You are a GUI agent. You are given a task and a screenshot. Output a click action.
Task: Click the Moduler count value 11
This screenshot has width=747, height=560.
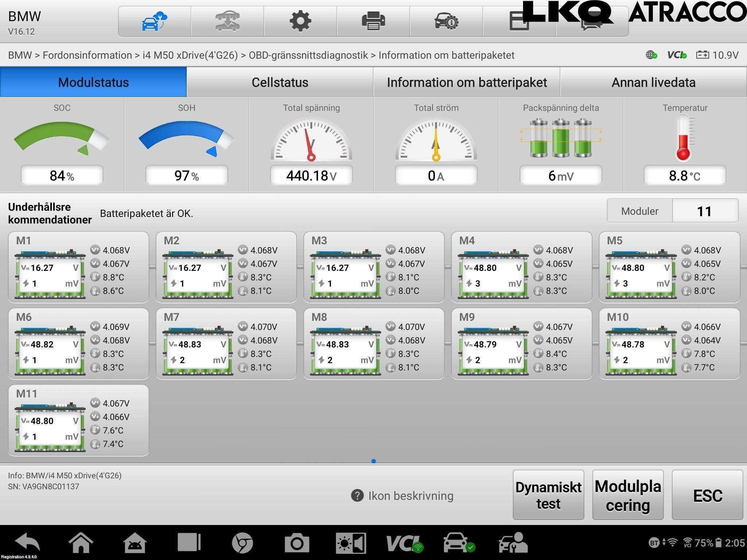click(x=705, y=211)
